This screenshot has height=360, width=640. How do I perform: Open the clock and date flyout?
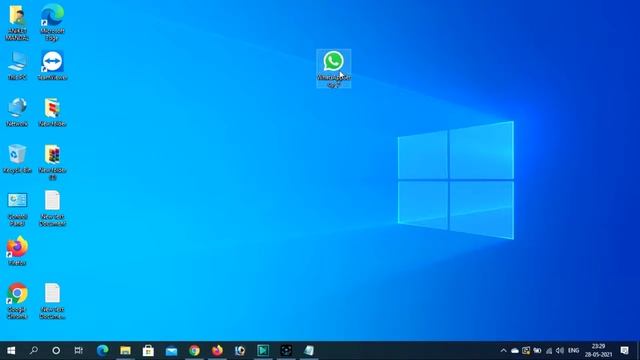click(598, 351)
